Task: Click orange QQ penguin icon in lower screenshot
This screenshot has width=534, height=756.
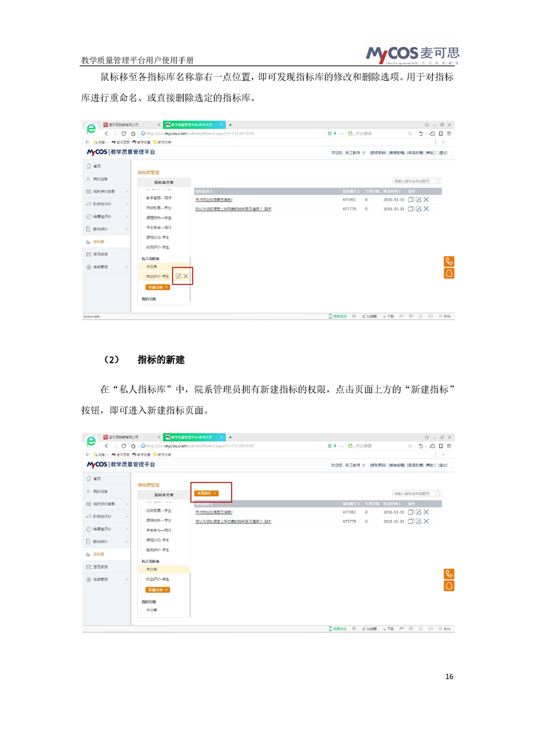Action: 448,586
